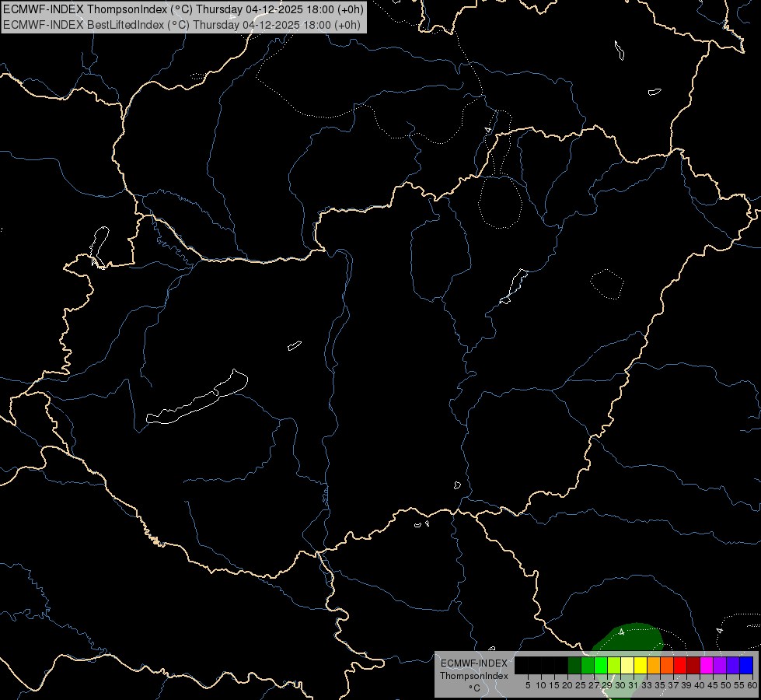Select the medium green 25-27 legend swatch
The width and height of the screenshot is (761, 700).
587,665
